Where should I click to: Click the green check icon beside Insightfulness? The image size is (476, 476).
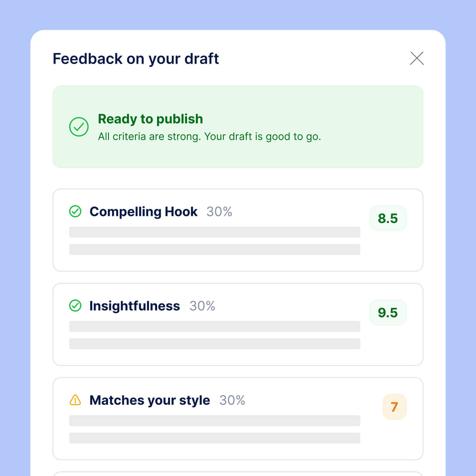(75, 306)
